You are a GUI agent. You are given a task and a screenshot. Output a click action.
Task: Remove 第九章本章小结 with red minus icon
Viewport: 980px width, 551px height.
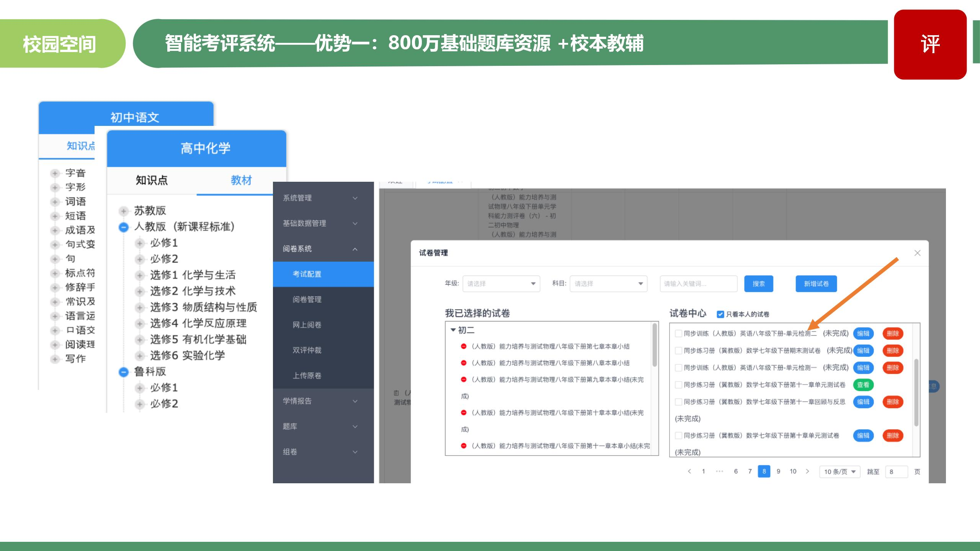pos(464,380)
